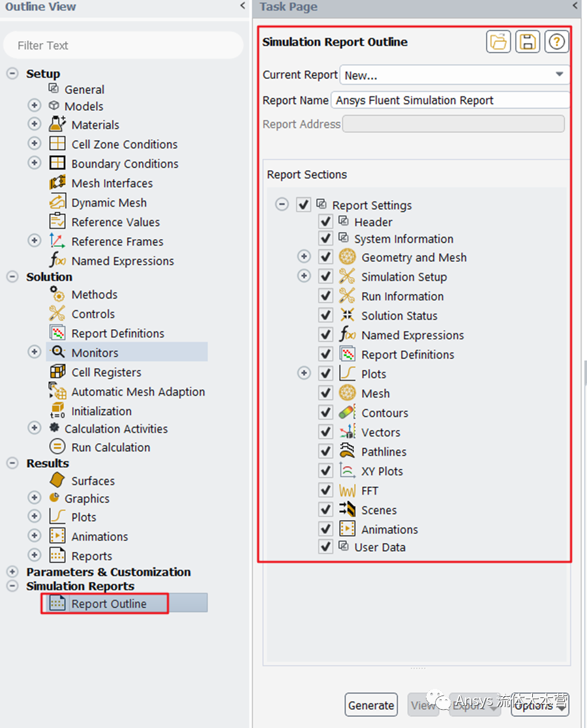Select Monitors in the Solution tree
Screen dimensions: 587x728
[95, 353]
